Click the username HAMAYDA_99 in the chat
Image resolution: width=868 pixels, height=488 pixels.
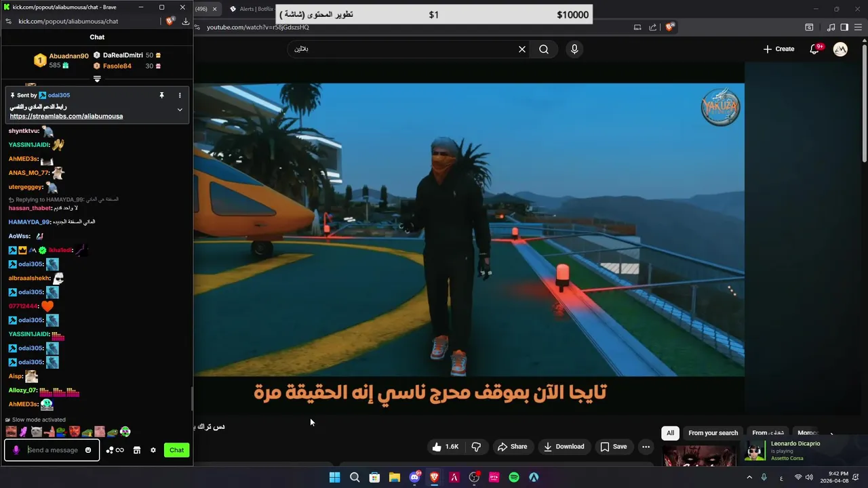pos(29,222)
